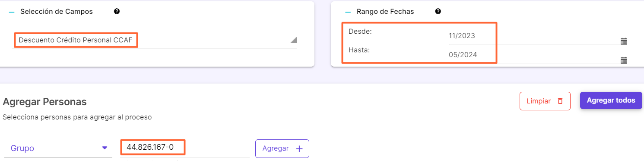The height and width of the screenshot is (161, 644).
Task: Click the plus icon in Agregar
Action: [x=299, y=148]
